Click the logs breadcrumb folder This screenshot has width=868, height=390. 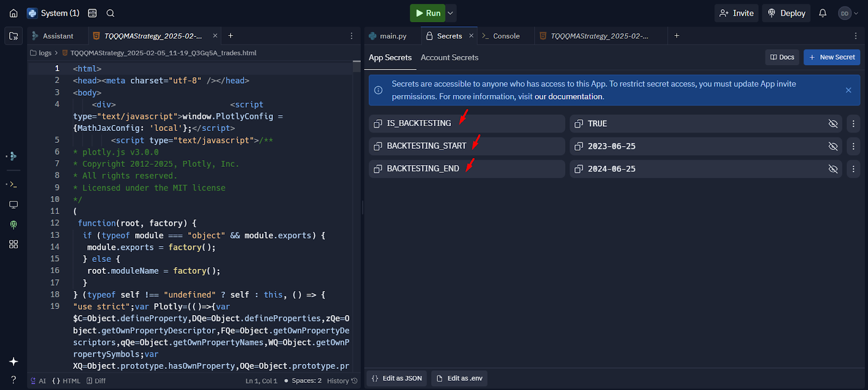pyautogui.click(x=41, y=53)
